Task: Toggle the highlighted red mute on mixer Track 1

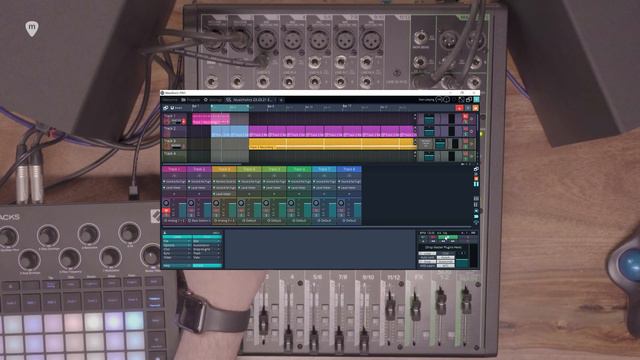Action: coord(166,211)
